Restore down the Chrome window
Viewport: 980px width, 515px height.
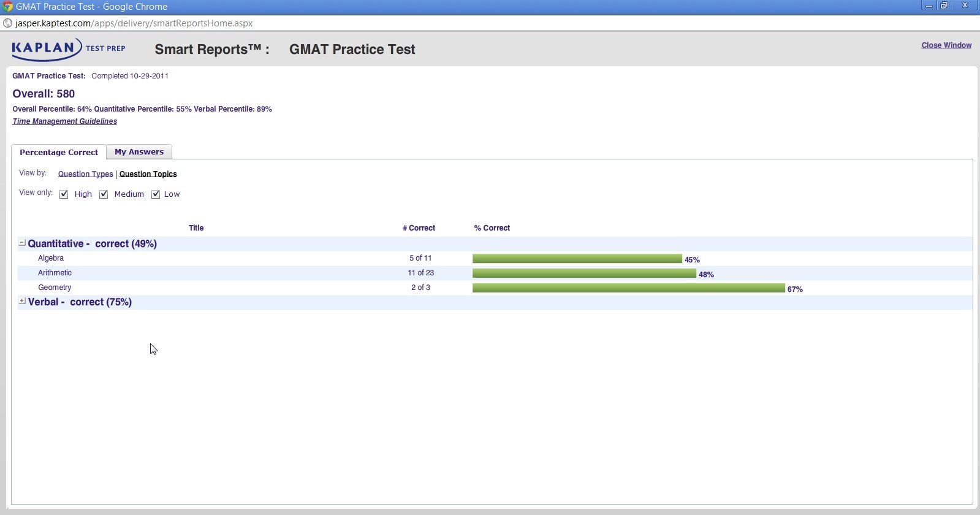click(x=944, y=6)
